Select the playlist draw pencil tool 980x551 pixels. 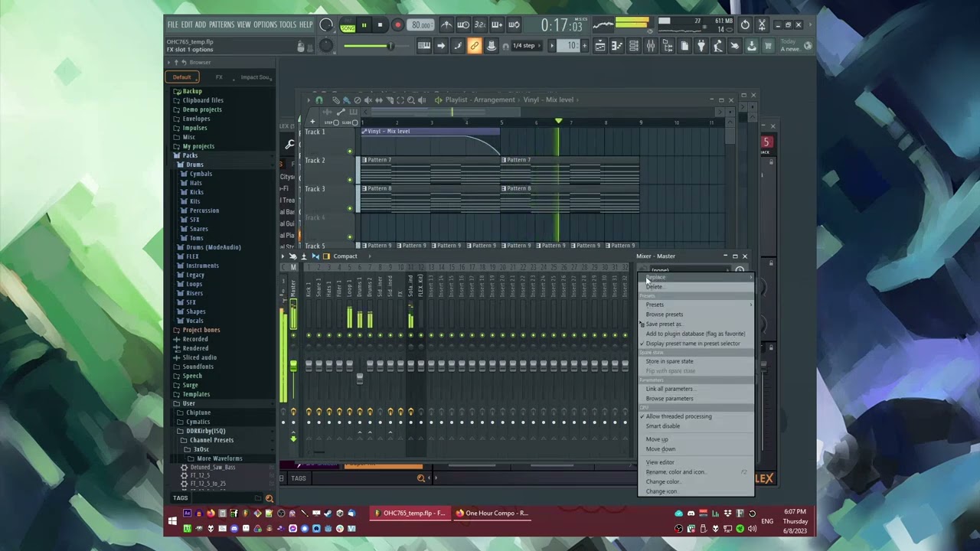click(336, 100)
